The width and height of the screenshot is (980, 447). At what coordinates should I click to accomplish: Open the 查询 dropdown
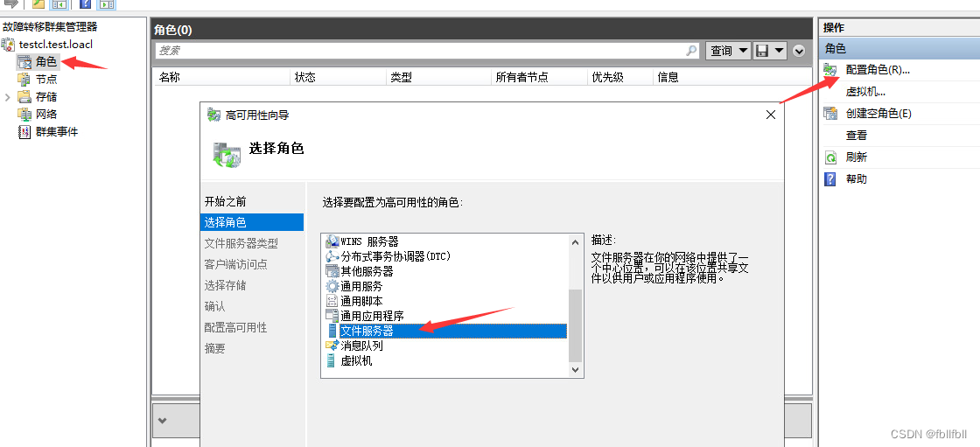728,51
